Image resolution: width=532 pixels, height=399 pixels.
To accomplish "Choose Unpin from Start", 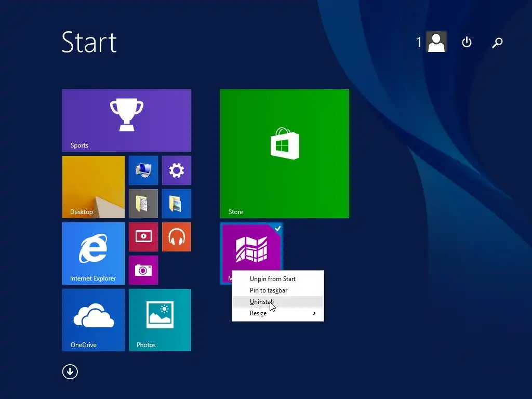I will 278,279.
